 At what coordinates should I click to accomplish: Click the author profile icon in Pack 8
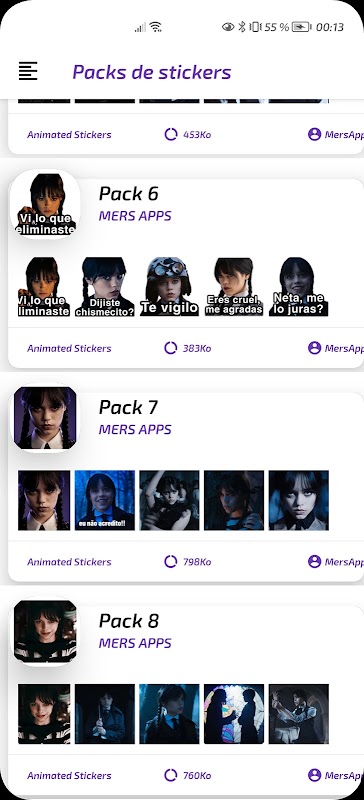pyautogui.click(x=314, y=776)
